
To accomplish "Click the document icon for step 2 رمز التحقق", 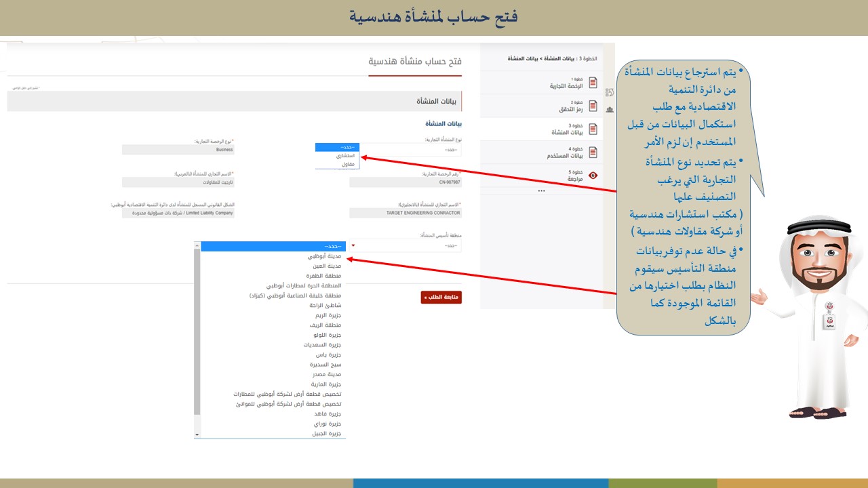I will [x=593, y=106].
